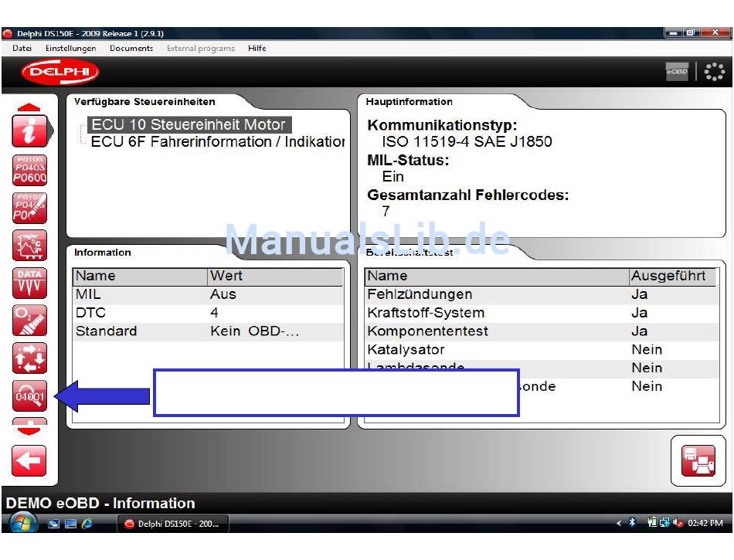The width and height of the screenshot is (734, 560).
Task: Open the External programs menu
Action: point(201,48)
